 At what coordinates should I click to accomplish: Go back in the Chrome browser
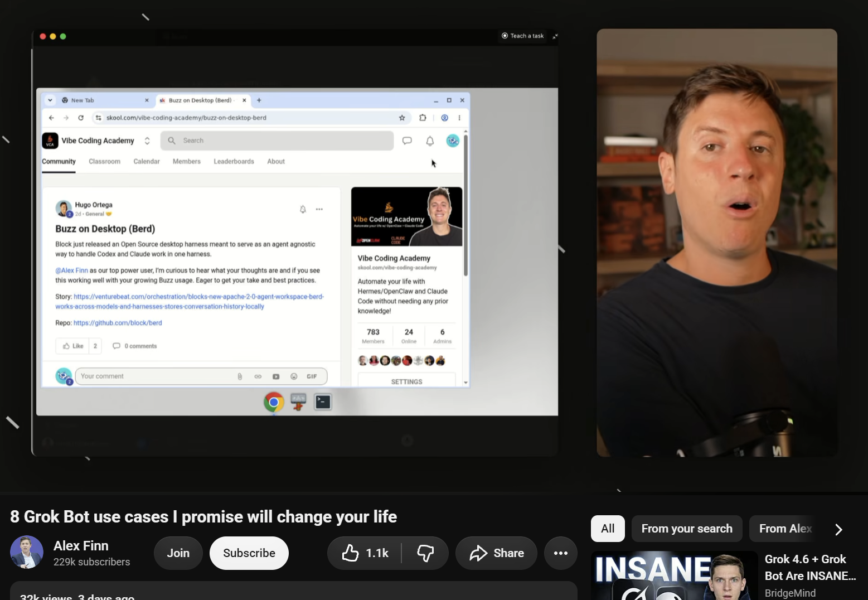(51, 118)
